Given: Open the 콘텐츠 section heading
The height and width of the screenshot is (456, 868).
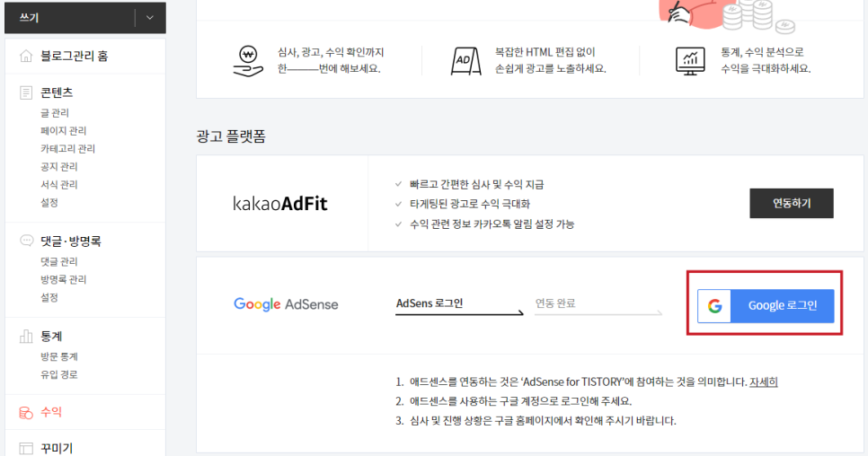Looking at the screenshot, I should pyautogui.click(x=57, y=92).
